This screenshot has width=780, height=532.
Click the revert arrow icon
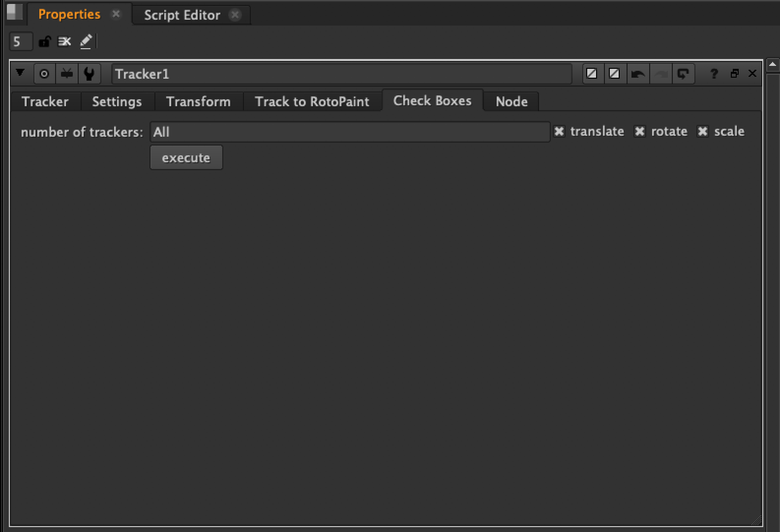tap(683, 74)
